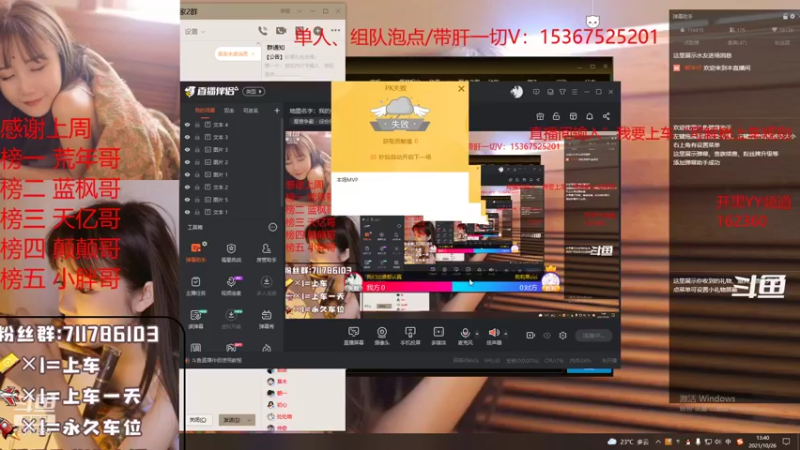Open the gear settings icon in companion bottom bar

click(x=563, y=335)
